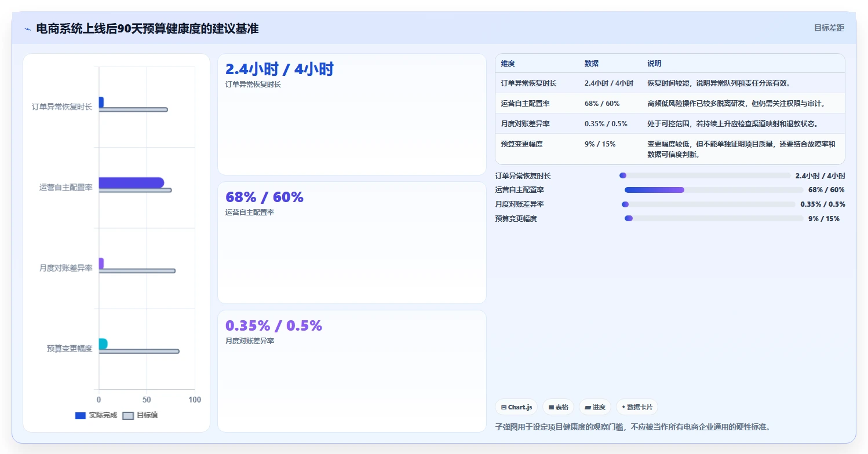
Task: Click the blue actual bar for 订单异常恢复时长
Action: [x=101, y=102]
